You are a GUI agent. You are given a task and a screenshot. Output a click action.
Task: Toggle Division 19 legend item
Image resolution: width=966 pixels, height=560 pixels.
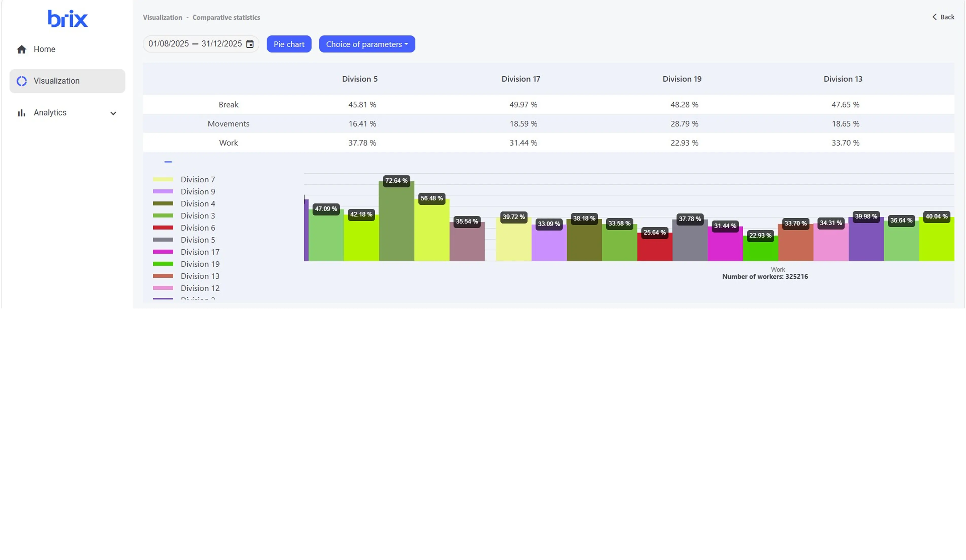(186, 264)
